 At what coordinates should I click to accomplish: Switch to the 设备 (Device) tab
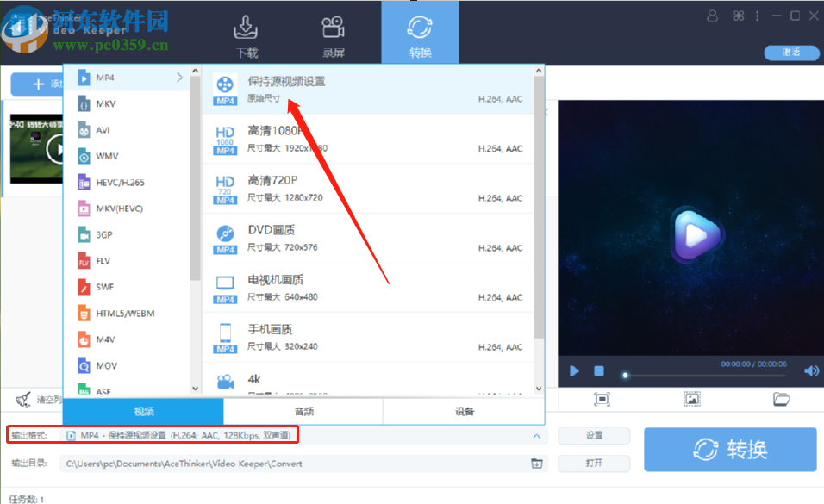pos(463,412)
